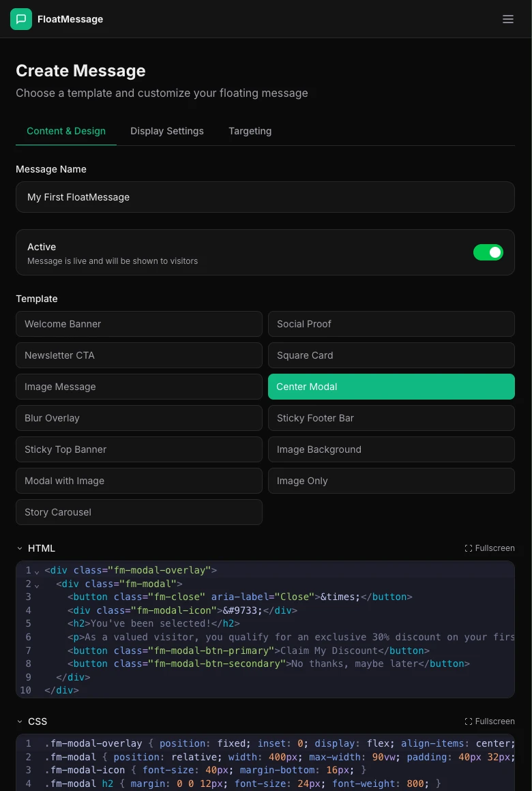Toggle off the Active message switch
The width and height of the screenshot is (532, 791).
488,252
